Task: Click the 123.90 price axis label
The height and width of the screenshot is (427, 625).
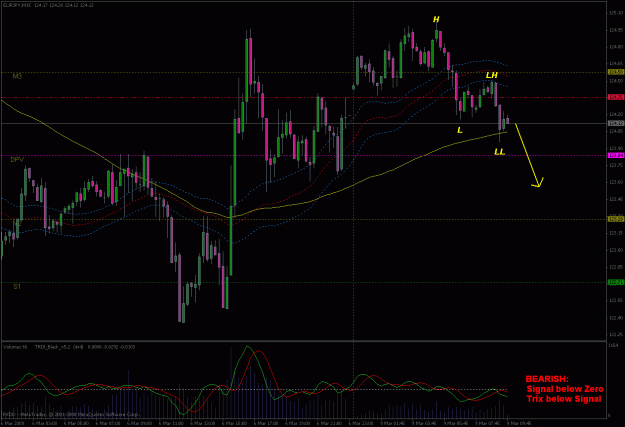Action: 616,148
